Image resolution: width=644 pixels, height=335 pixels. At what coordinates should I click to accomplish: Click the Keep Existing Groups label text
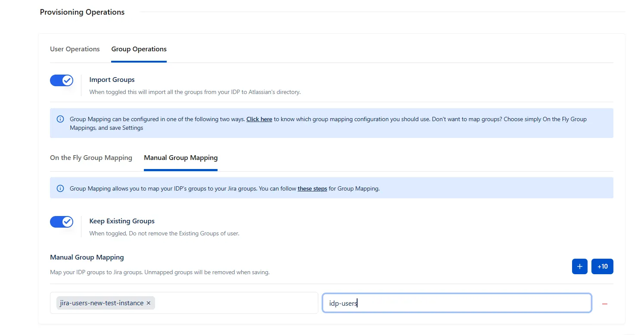[x=122, y=221]
